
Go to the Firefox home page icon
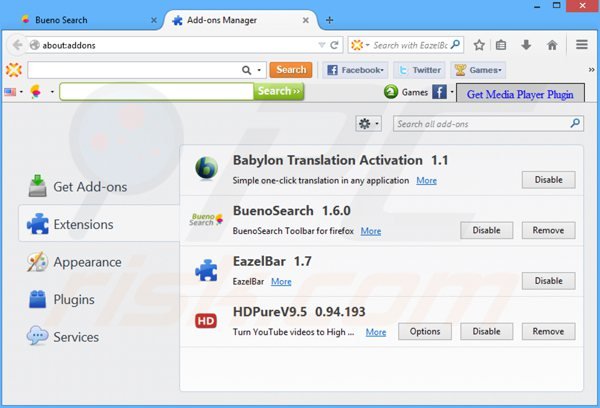tap(553, 45)
